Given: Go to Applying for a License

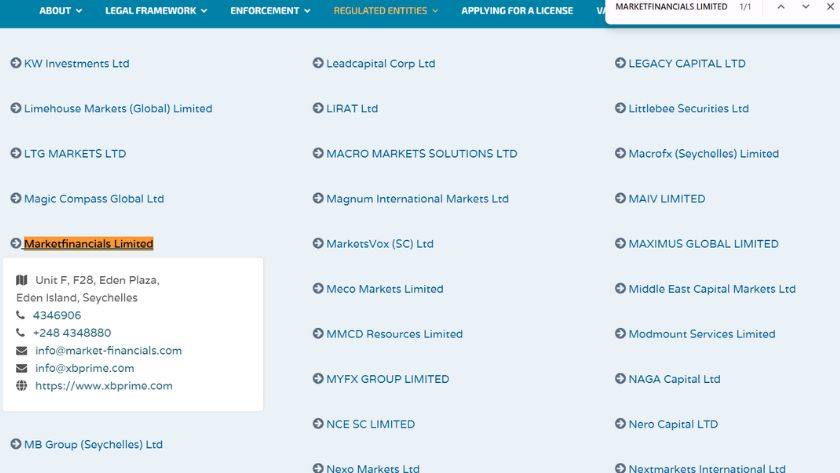Looking at the screenshot, I should coord(517,11).
